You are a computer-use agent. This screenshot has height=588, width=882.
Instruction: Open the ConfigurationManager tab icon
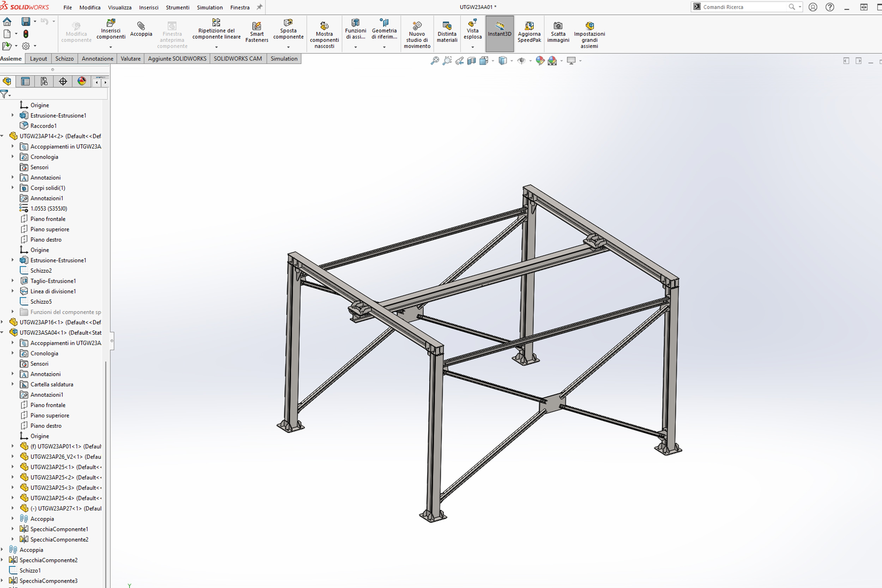point(44,81)
